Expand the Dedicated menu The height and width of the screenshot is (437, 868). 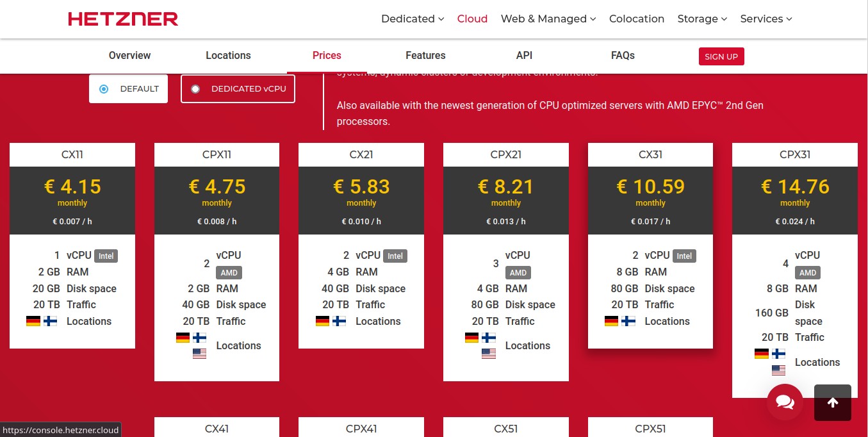413,19
